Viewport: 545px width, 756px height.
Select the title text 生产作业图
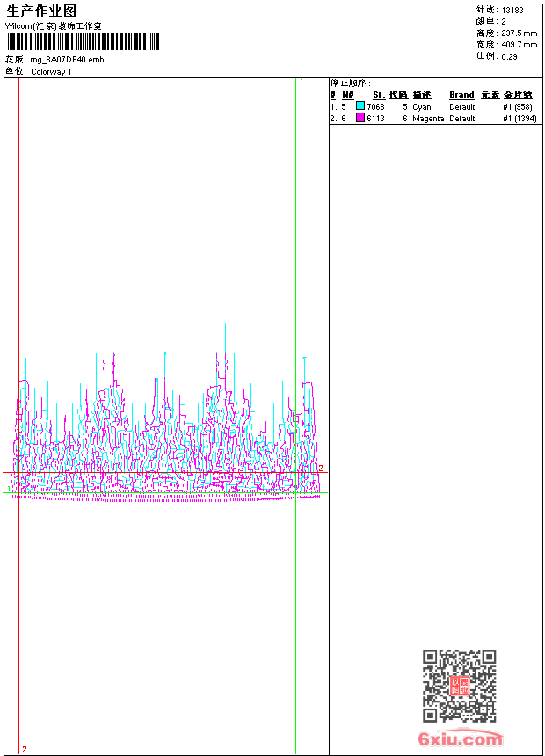click(41, 11)
